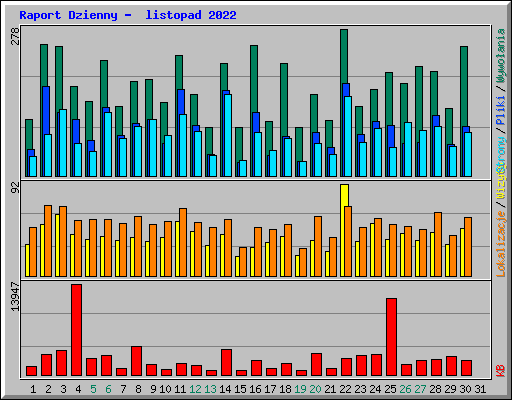The image size is (512, 400).
Task: Click the x-axis day label '18'
Action: [x=285, y=389]
